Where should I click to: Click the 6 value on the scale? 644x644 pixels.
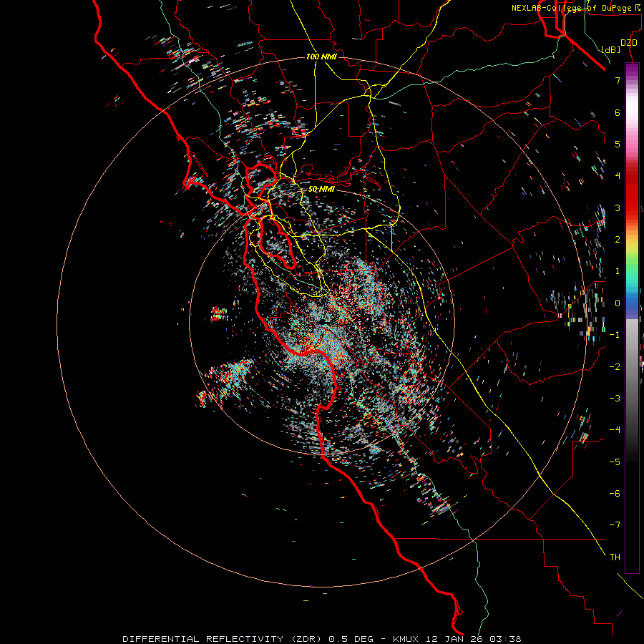point(618,112)
